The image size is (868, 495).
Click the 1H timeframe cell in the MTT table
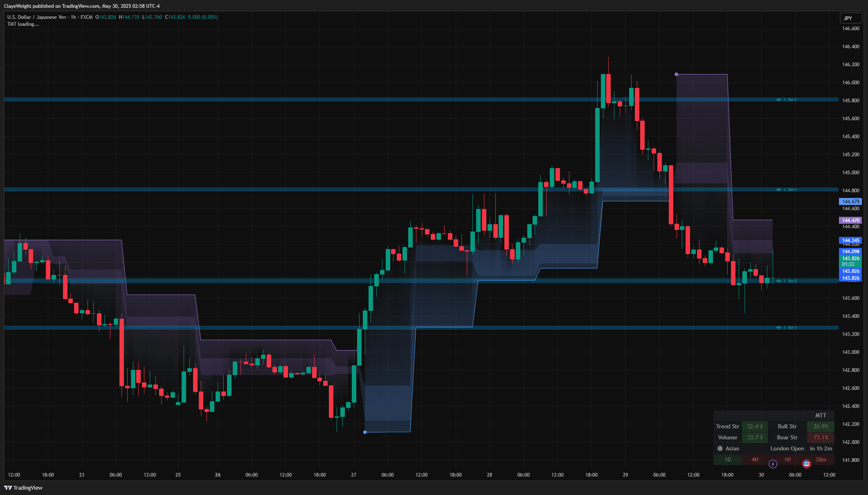[787, 459]
